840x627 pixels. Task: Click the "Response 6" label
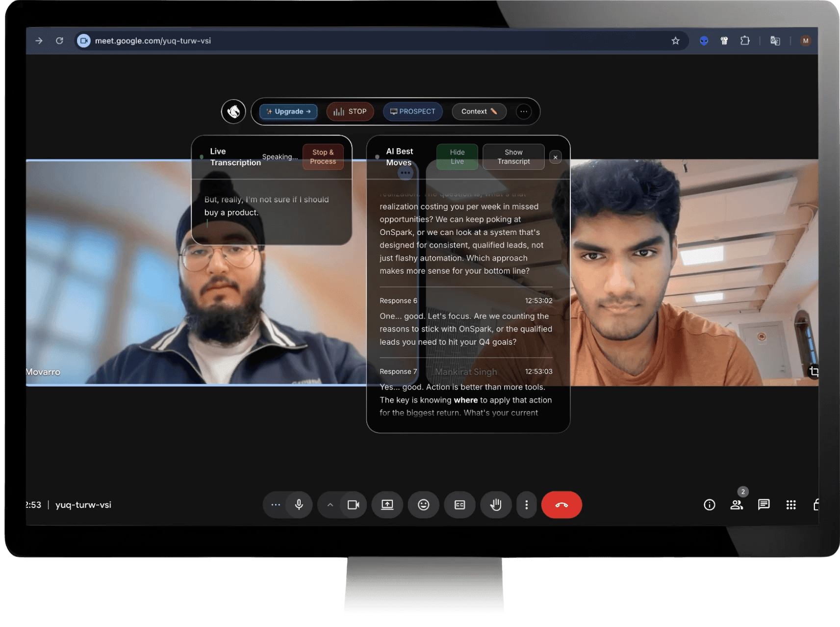click(398, 301)
